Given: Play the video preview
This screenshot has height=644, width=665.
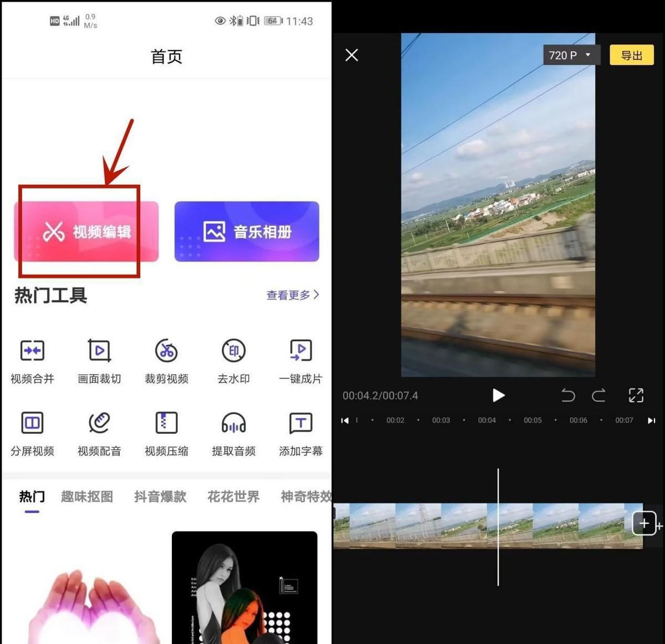Looking at the screenshot, I should point(498,395).
